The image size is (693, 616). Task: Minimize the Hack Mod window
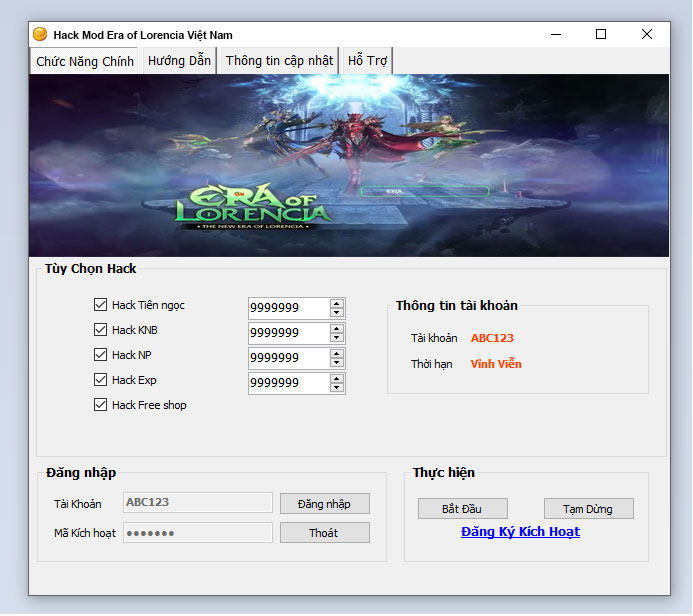[556, 34]
